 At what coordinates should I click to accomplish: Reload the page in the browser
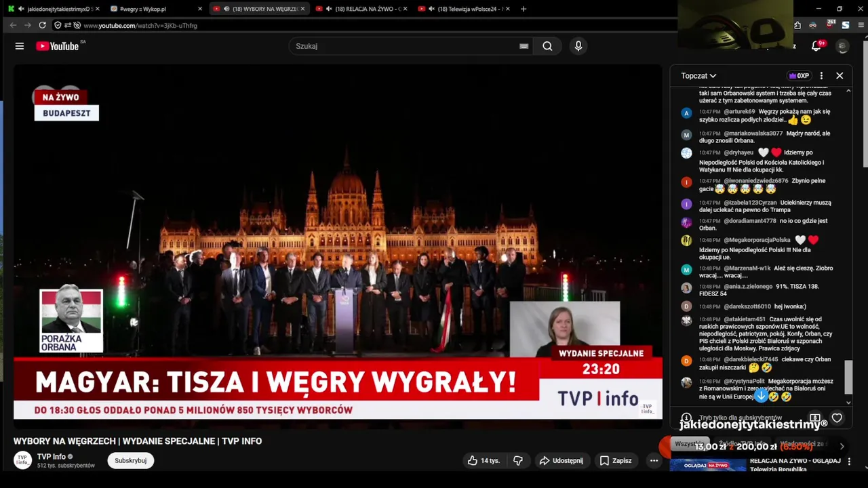coord(42,25)
